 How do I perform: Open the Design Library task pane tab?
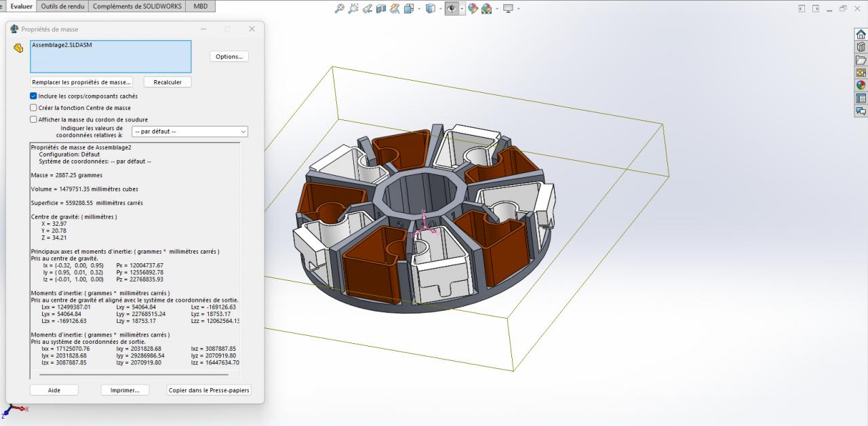click(x=861, y=47)
